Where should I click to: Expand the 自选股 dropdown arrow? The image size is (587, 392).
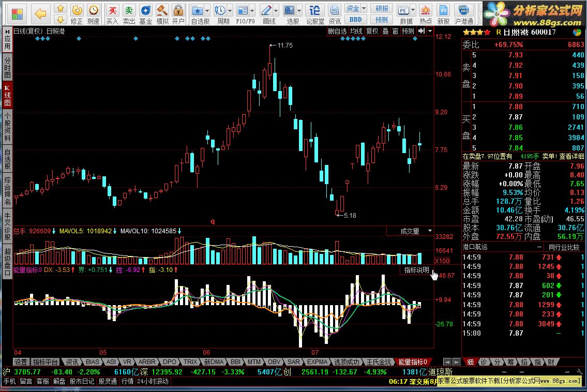[207, 10]
